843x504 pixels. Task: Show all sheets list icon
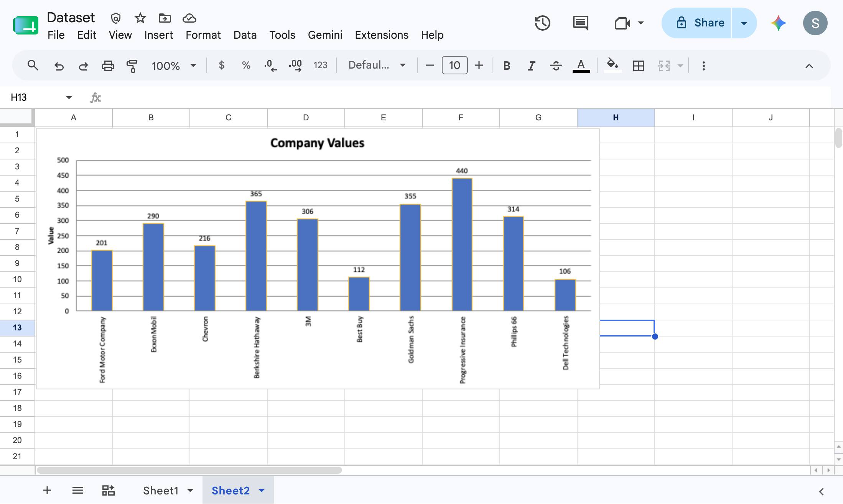tap(78, 490)
